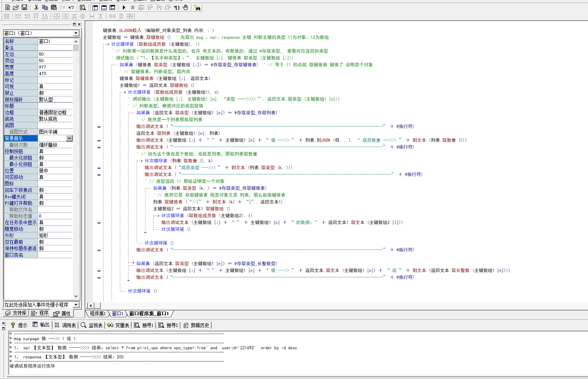588x379 pixels.
Task: Toggle the bottom status panel layout icon
Action: point(104,7)
